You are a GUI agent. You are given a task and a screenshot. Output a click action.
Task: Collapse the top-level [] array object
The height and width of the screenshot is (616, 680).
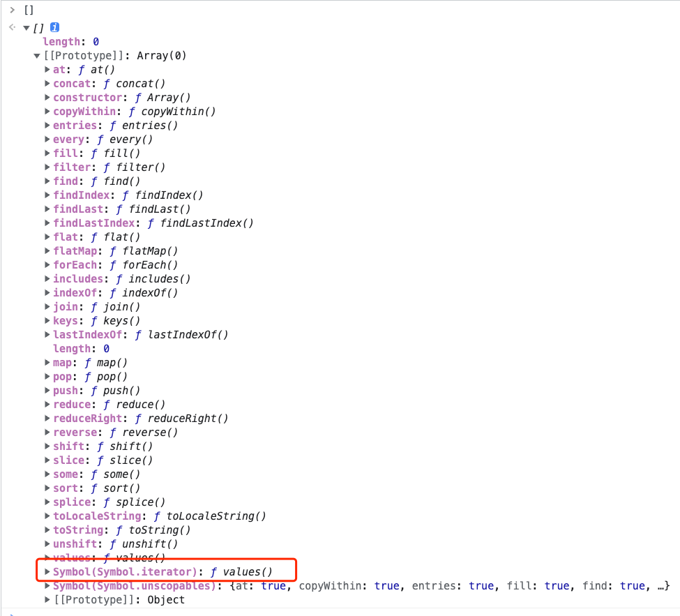tap(27, 28)
